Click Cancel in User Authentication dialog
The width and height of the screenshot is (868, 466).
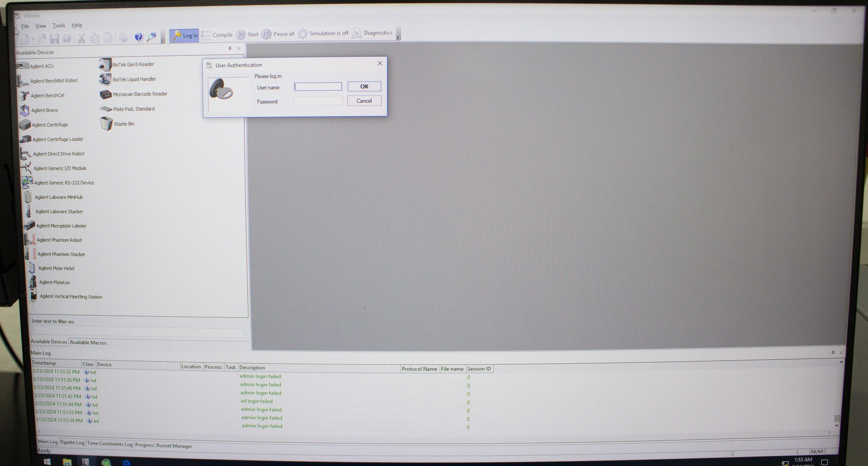(364, 101)
